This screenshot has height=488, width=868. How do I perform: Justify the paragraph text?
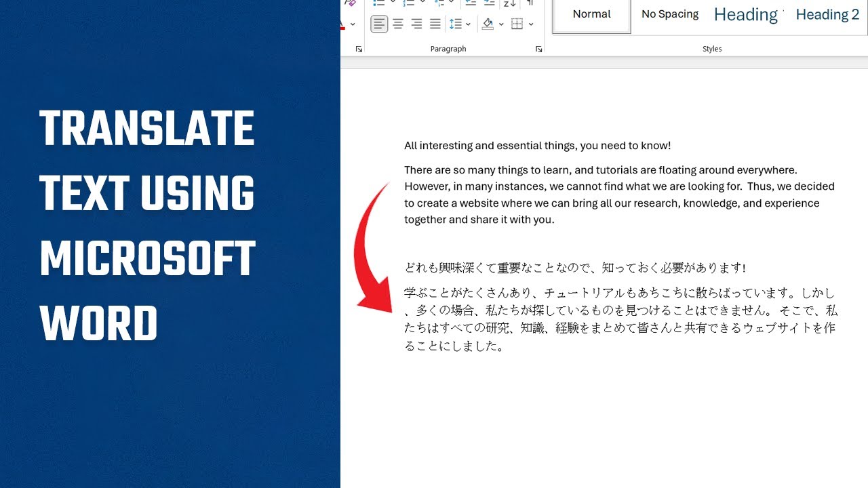click(435, 24)
